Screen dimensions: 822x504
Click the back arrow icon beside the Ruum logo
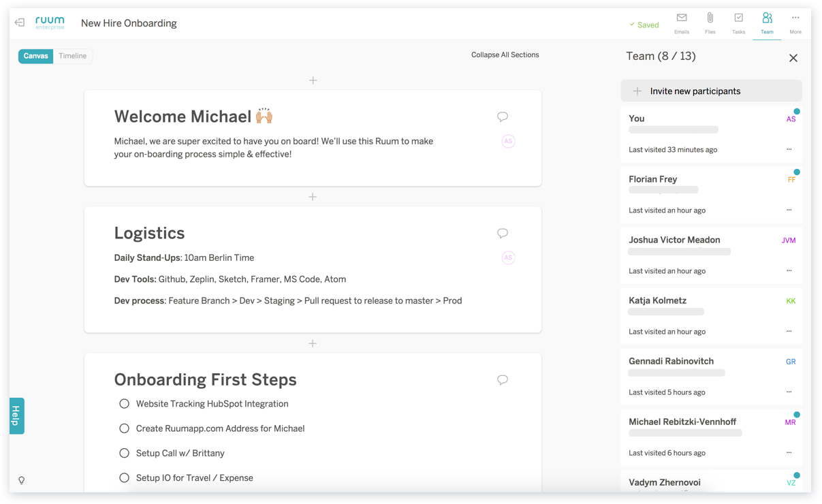click(20, 23)
